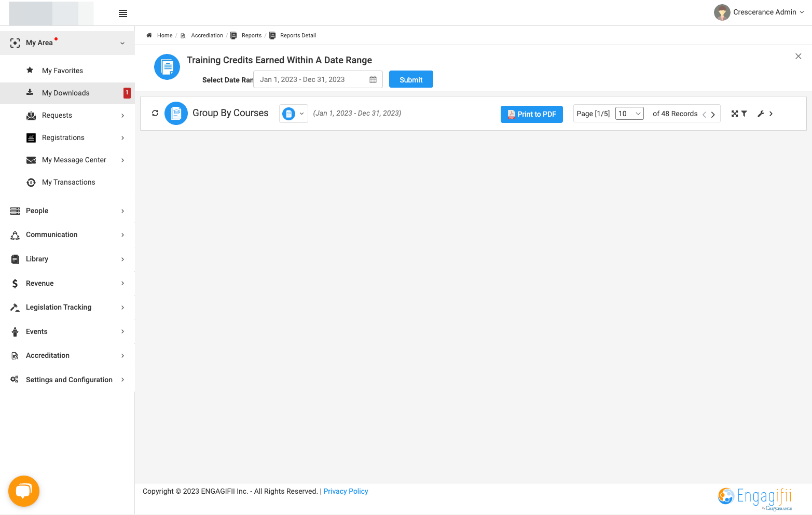Click the wrench settings icon
The image size is (812, 515).
tap(761, 114)
